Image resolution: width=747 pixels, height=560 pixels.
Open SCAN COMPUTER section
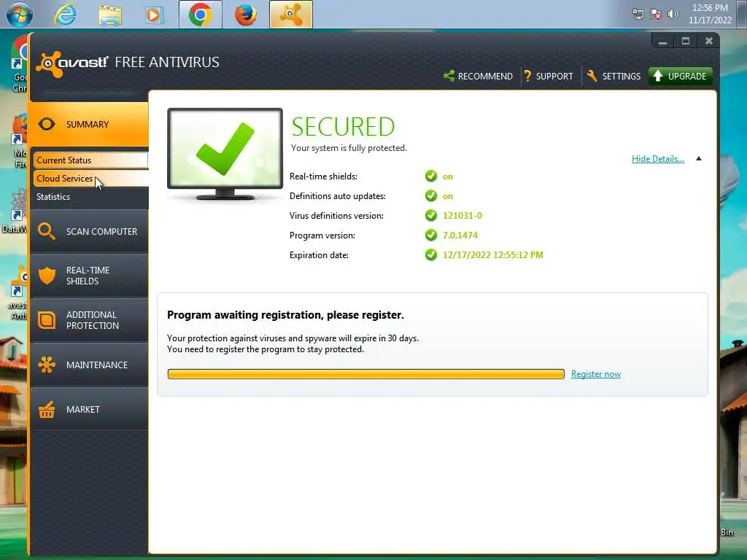tap(90, 231)
